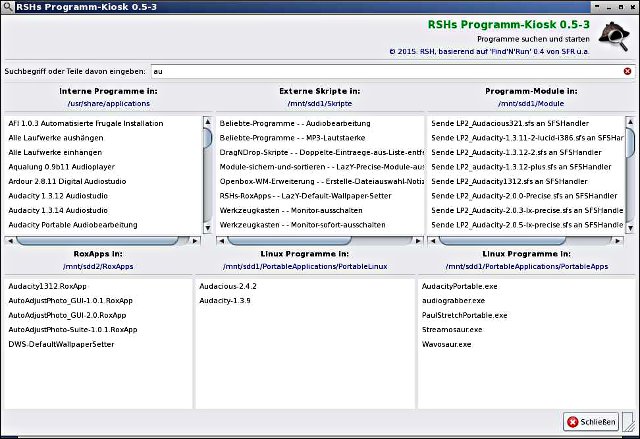Click the magnifier icon in title bar
The height and width of the screenshot is (439, 640).
point(8,7)
